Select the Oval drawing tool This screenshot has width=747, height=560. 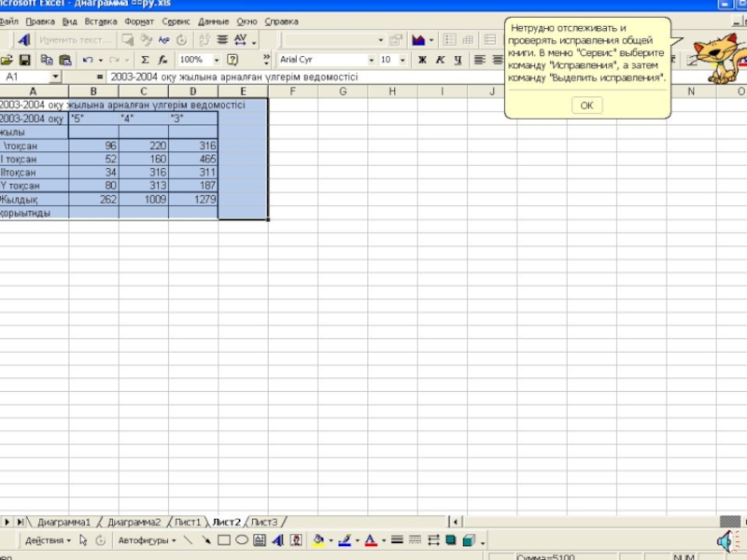point(242,540)
